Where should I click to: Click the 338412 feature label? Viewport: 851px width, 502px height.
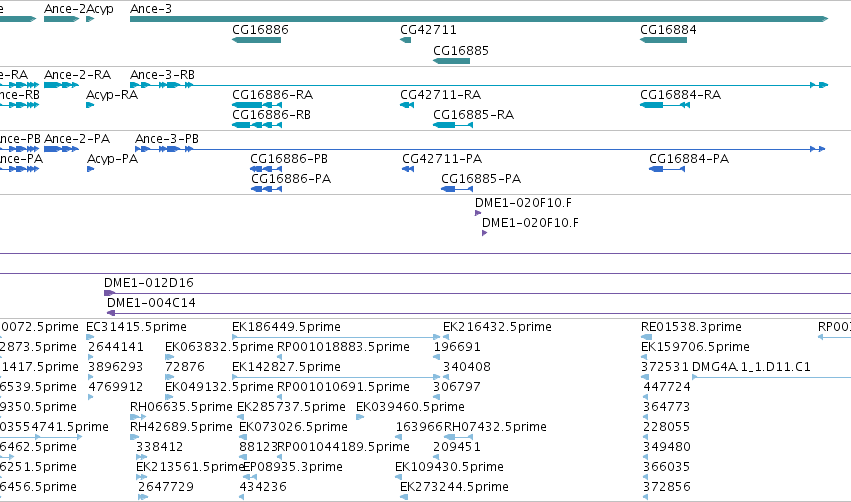click(x=159, y=447)
